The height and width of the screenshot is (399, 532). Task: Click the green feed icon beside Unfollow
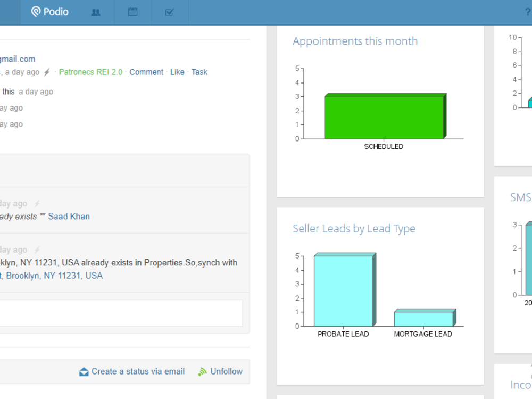pyautogui.click(x=202, y=371)
